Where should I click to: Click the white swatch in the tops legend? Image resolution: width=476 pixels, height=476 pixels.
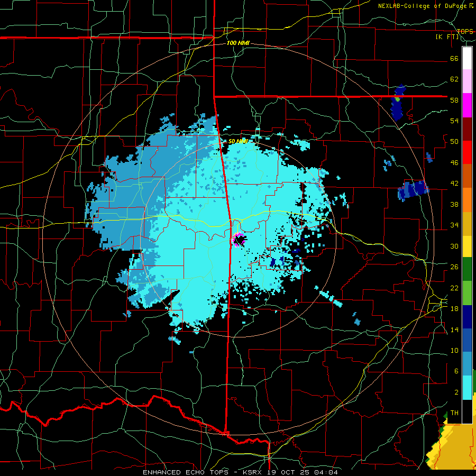[x=467, y=58]
